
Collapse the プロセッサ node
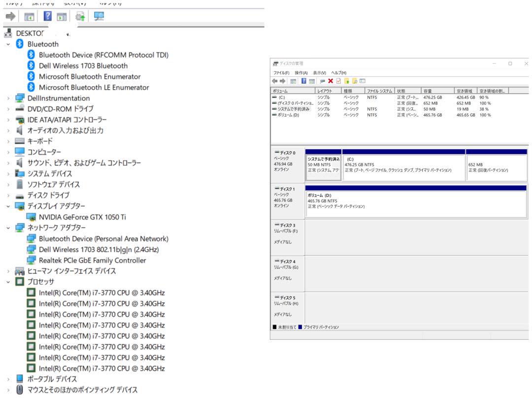[x=8, y=282]
